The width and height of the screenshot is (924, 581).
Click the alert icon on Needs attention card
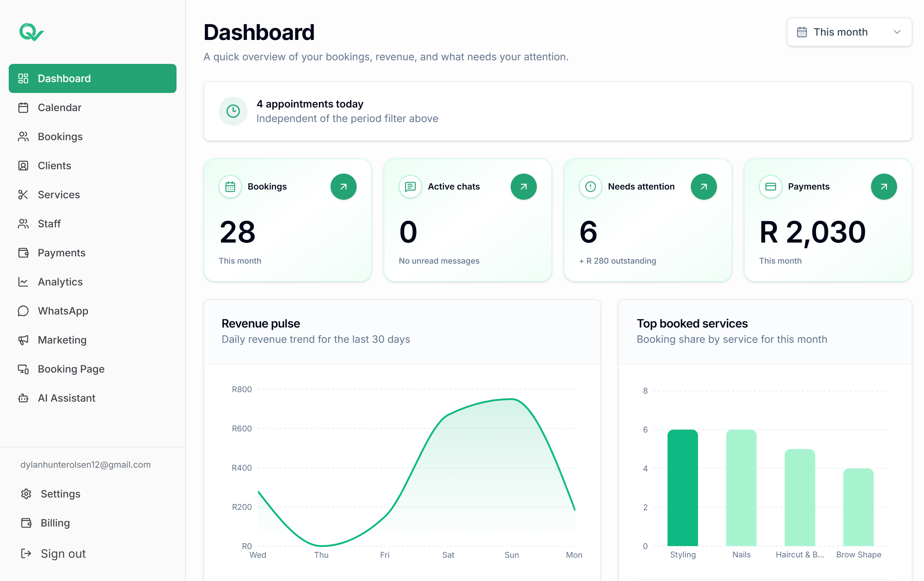point(591,187)
